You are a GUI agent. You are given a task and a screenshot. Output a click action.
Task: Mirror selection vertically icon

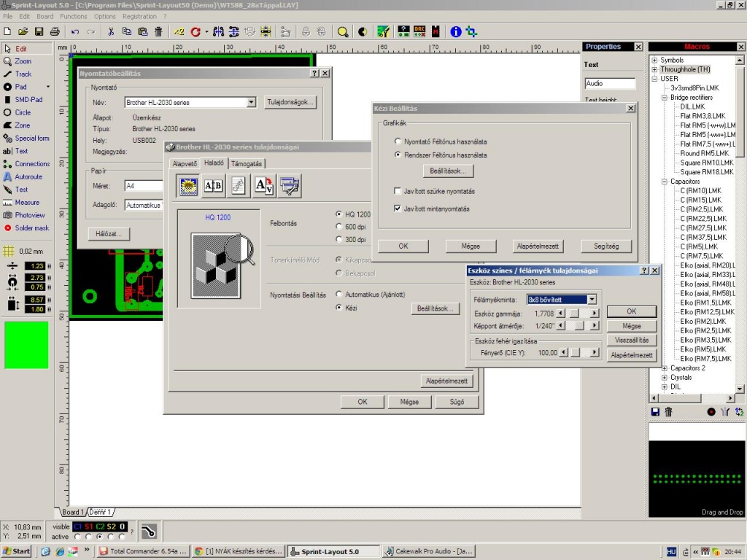pos(234,32)
